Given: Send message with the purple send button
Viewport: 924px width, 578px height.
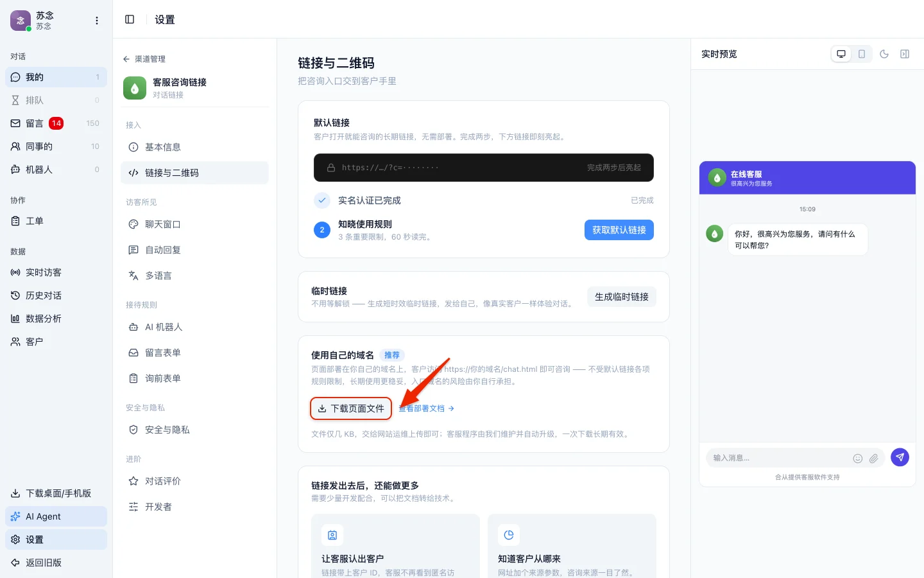Looking at the screenshot, I should pos(900,457).
